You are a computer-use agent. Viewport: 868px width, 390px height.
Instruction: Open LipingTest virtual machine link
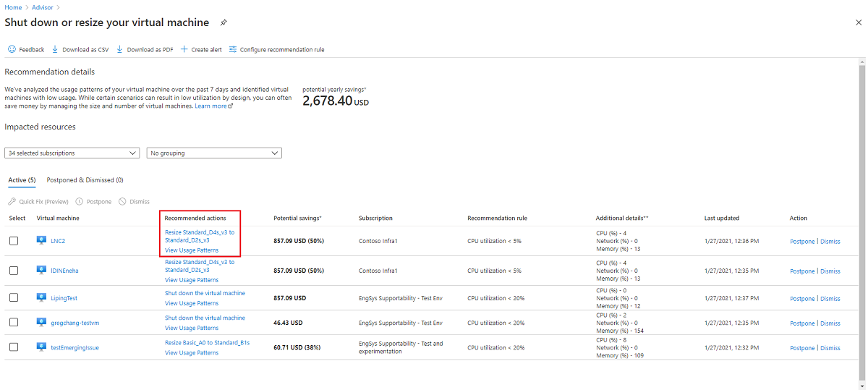[64, 297]
